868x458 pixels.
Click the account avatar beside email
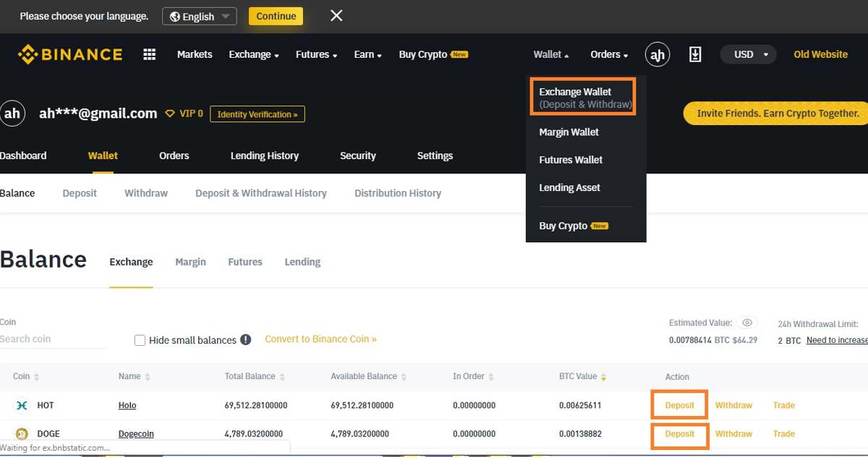[12, 114]
